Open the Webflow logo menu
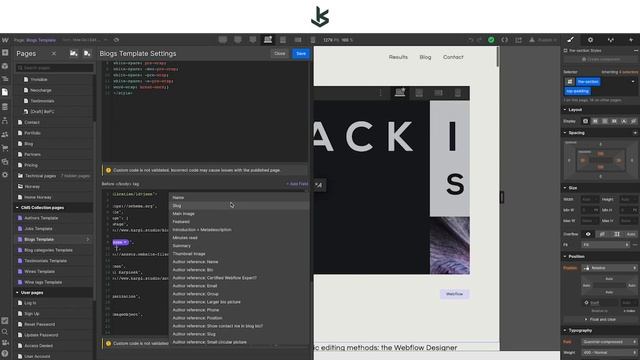The height and width of the screenshot is (360, 640). [5, 40]
